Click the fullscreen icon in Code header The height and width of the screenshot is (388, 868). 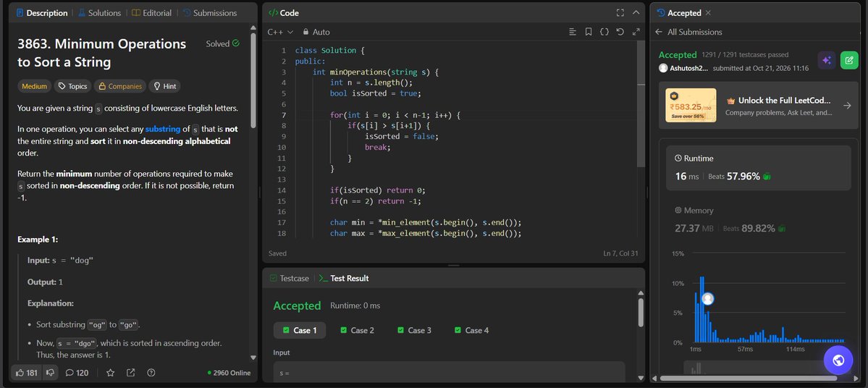[x=620, y=13]
